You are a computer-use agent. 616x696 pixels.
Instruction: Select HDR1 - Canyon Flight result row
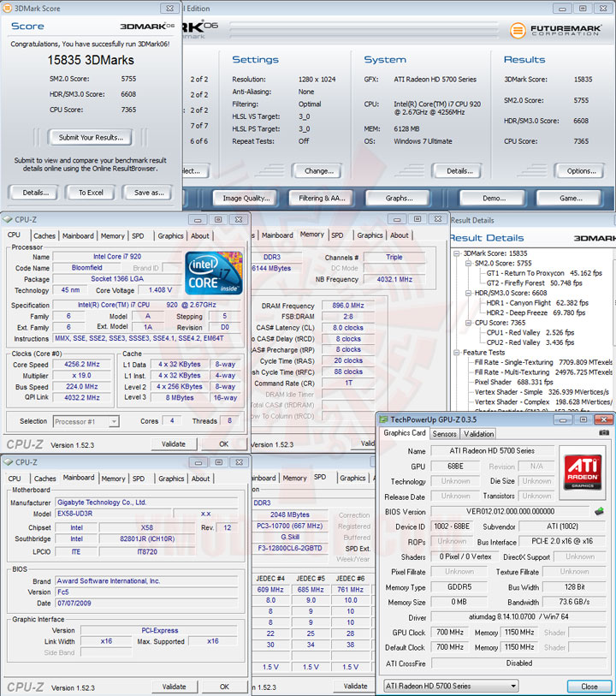(537, 303)
